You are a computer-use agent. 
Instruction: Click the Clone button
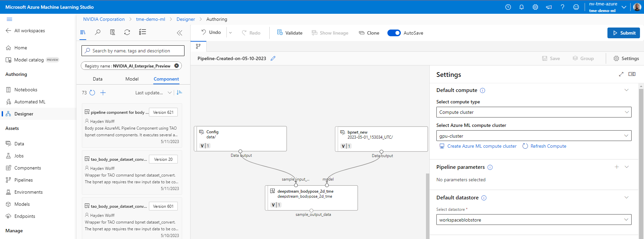[369, 33]
